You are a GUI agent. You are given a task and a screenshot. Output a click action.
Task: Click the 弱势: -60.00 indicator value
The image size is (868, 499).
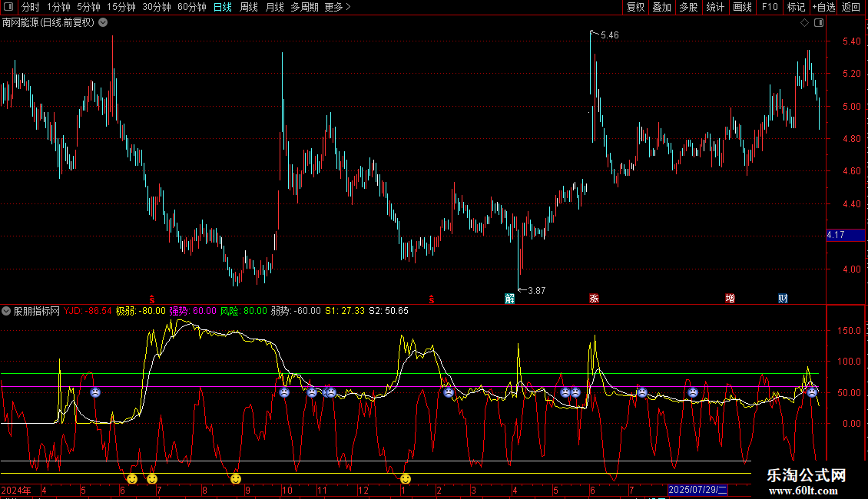tap(296, 311)
